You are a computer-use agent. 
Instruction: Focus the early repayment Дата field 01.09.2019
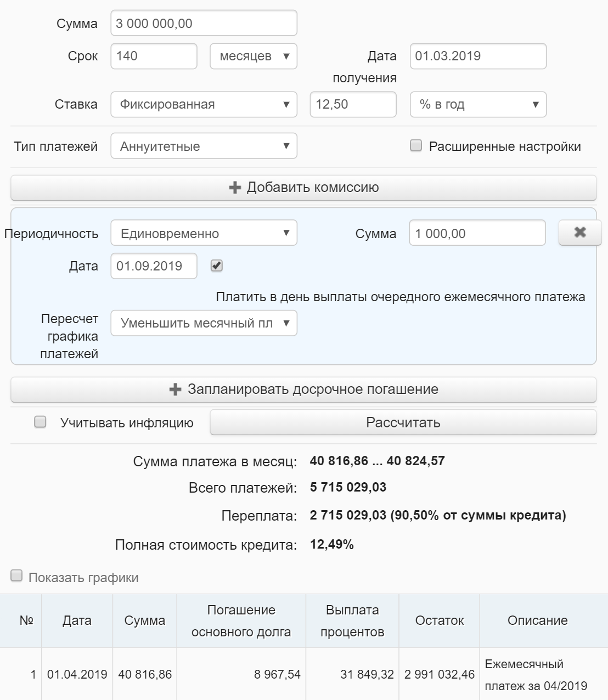click(x=154, y=266)
